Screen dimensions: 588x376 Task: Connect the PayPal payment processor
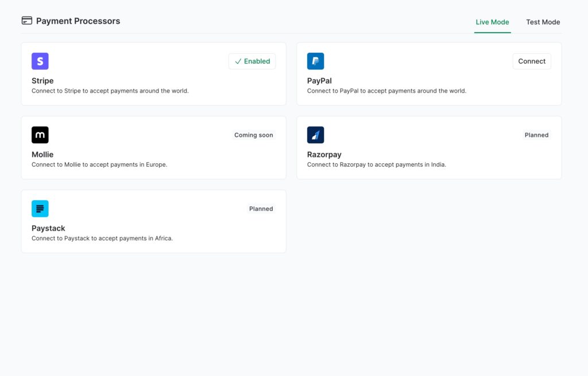click(532, 61)
